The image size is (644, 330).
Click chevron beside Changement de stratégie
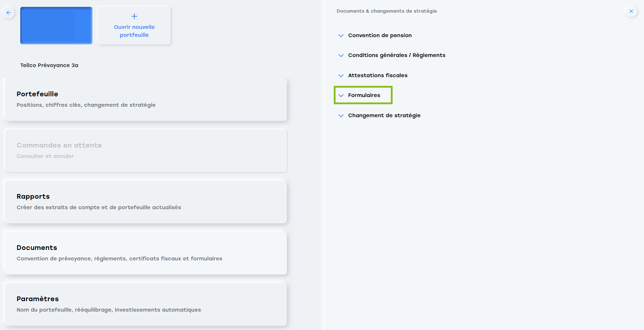(341, 115)
